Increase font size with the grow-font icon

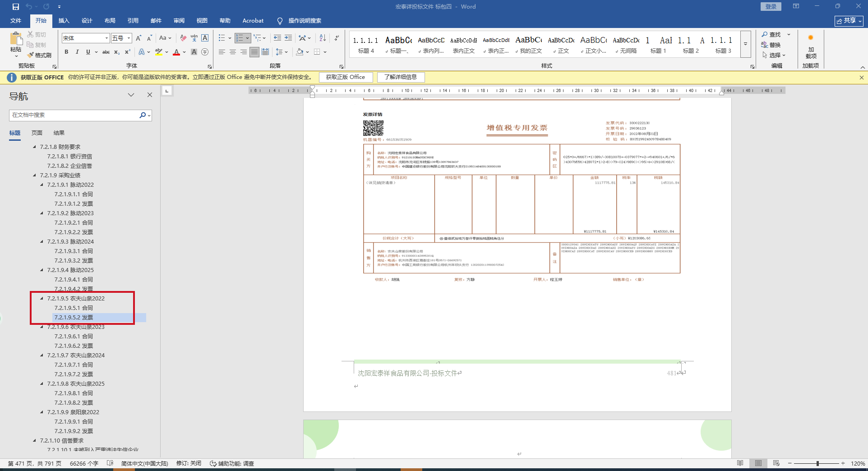tap(139, 38)
